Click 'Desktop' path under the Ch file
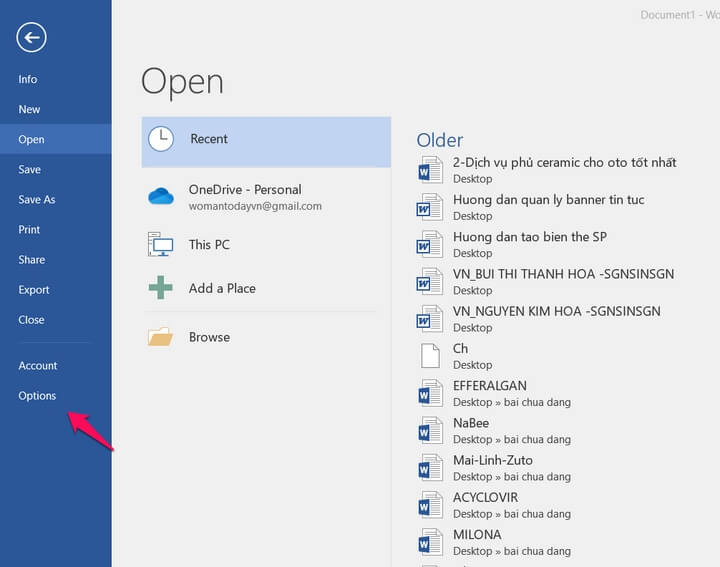The image size is (720, 567). point(472,365)
